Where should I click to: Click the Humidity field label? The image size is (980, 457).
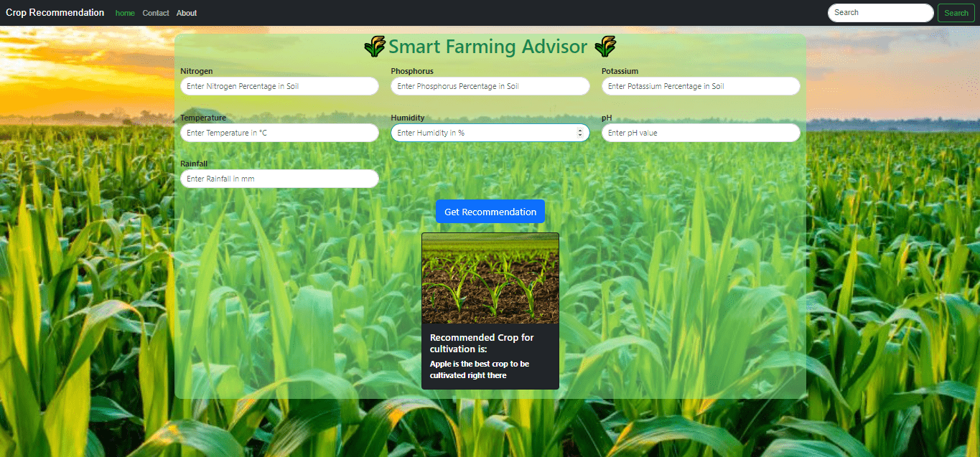(x=408, y=118)
